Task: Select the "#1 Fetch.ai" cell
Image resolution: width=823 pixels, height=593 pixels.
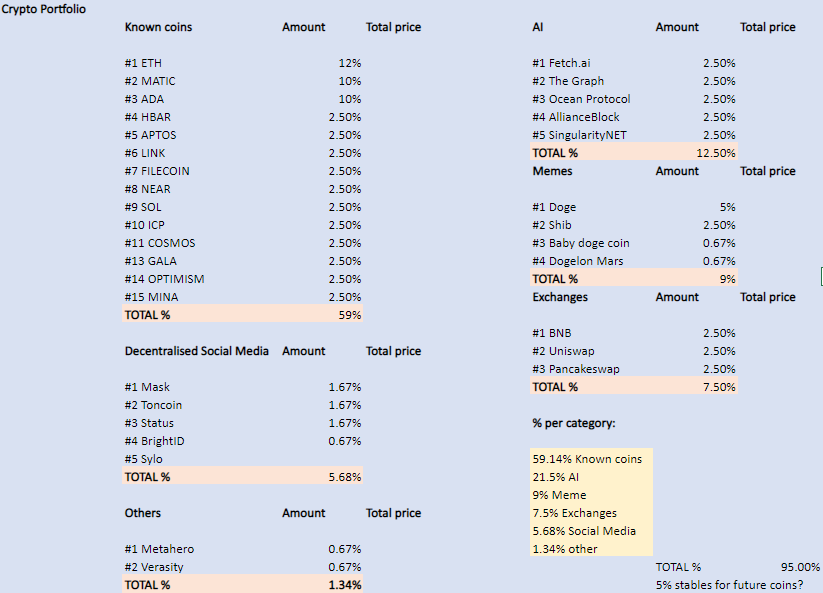Action: coord(565,63)
